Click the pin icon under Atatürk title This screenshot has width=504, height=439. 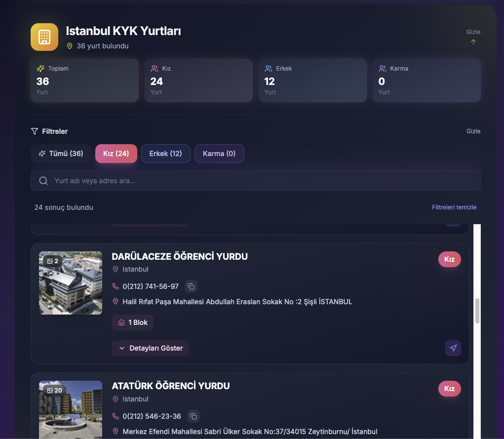coord(116,399)
